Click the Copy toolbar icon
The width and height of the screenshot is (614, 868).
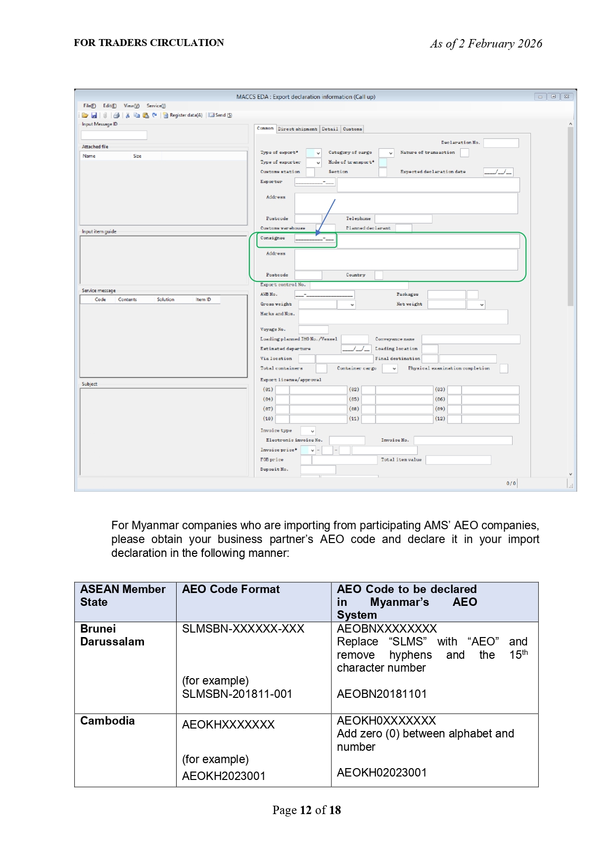coord(137,115)
